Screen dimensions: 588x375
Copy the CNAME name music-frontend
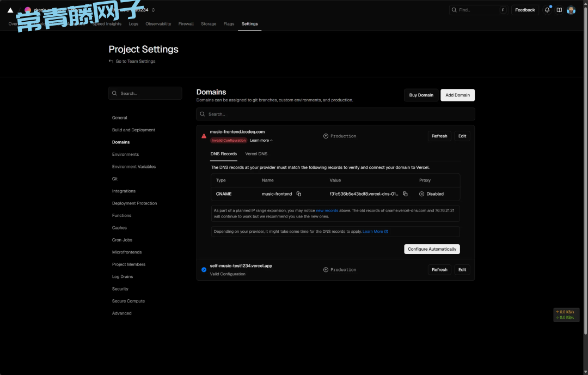299,194
